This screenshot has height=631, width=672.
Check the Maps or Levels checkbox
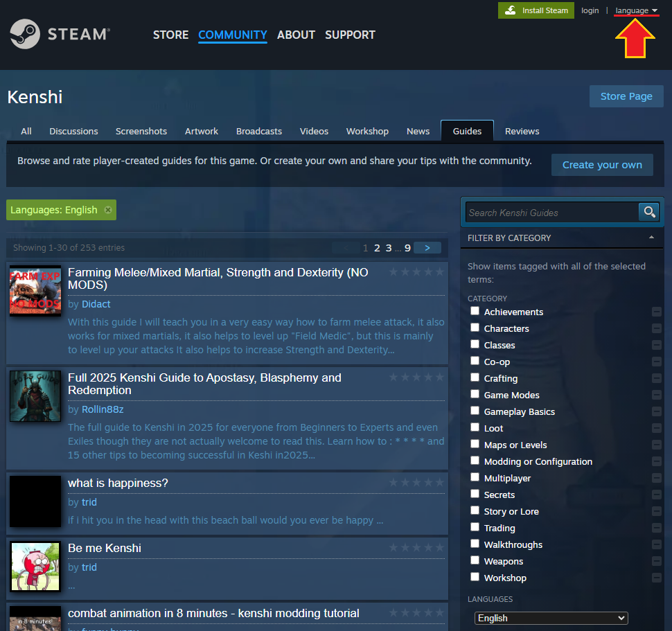[x=475, y=444]
